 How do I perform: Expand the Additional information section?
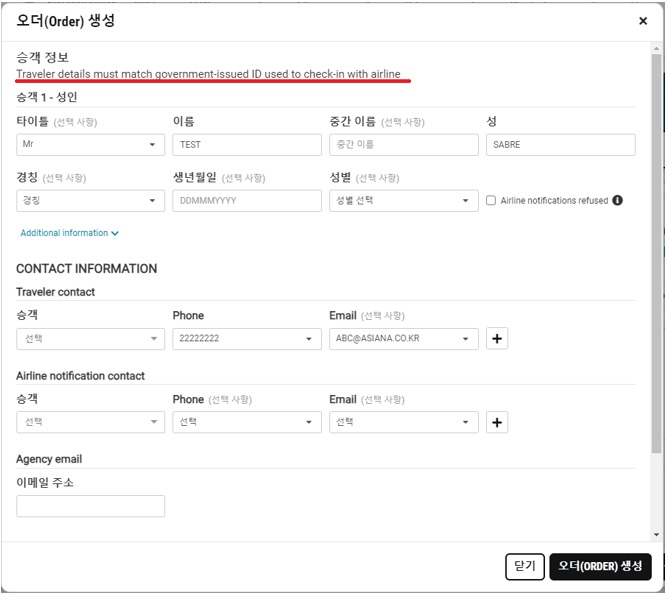[x=69, y=233]
